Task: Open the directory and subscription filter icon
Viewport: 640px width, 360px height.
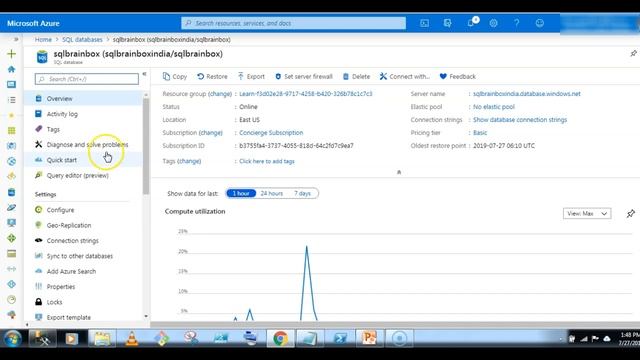Action: click(x=447, y=23)
